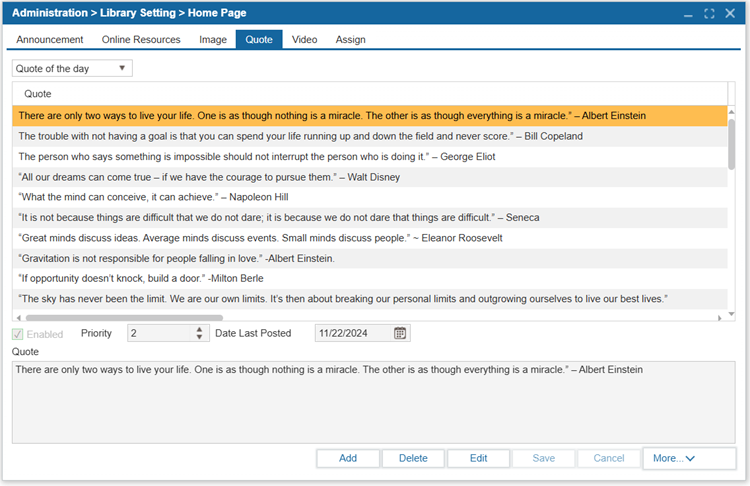Click the Delete button
Screen dimensions: 750x486
pyautogui.click(x=413, y=458)
